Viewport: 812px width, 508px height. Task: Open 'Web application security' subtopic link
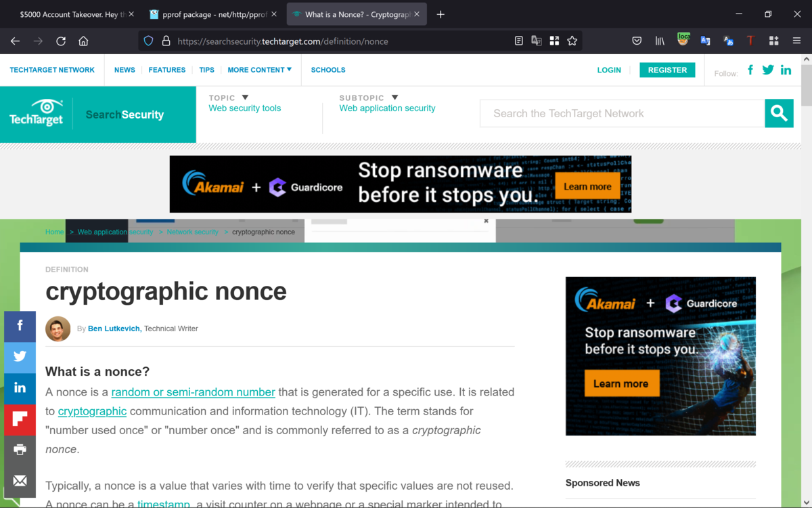(x=387, y=108)
